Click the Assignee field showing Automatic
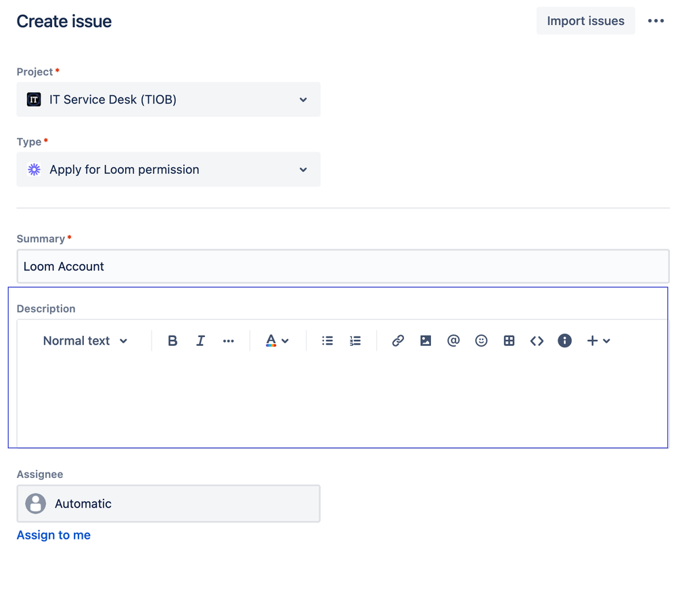This screenshot has width=676, height=616. tap(168, 504)
